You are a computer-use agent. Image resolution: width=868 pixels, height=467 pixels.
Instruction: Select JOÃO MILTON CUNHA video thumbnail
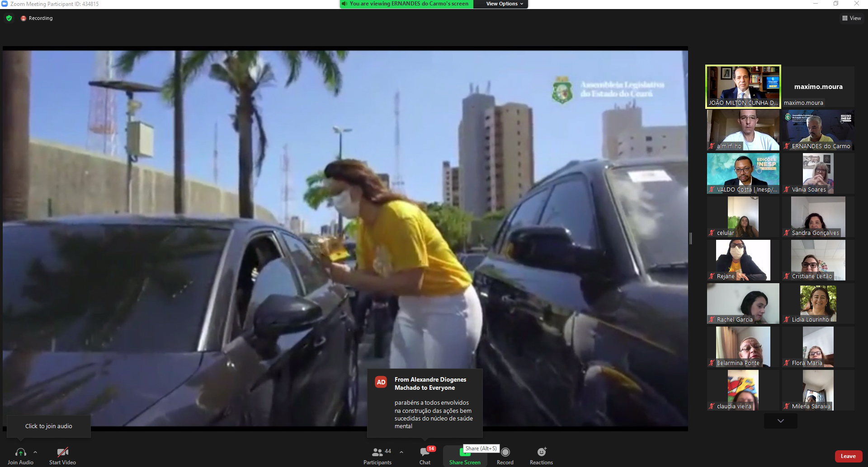pos(743,86)
